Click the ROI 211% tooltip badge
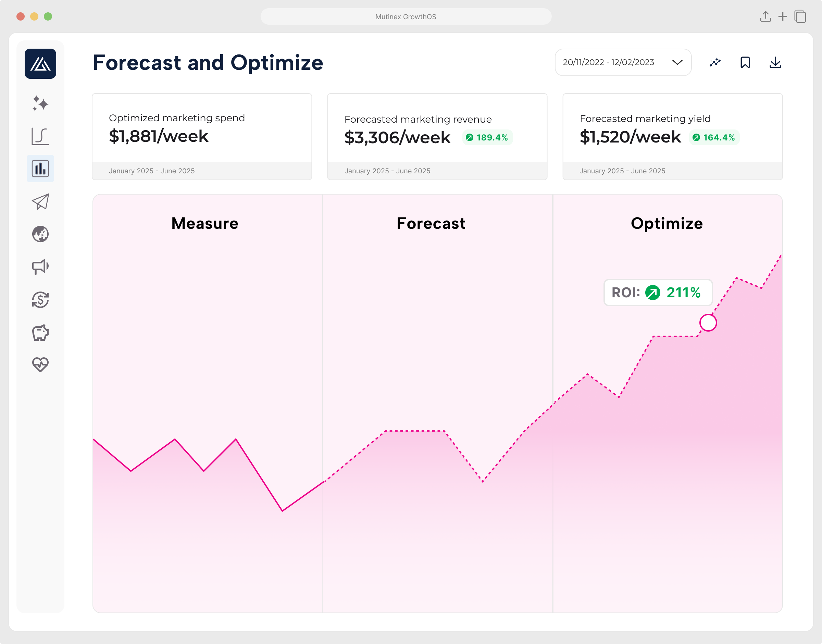822x644 pixels. (x=658, y=292)
